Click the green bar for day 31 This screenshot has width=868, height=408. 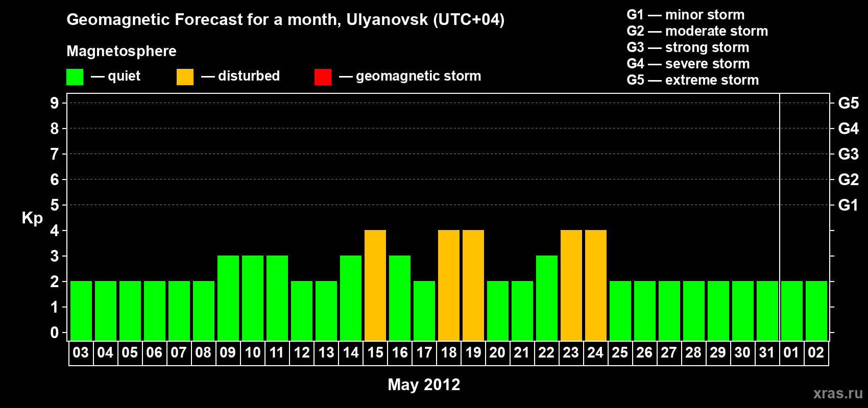[x=767, y=311]
